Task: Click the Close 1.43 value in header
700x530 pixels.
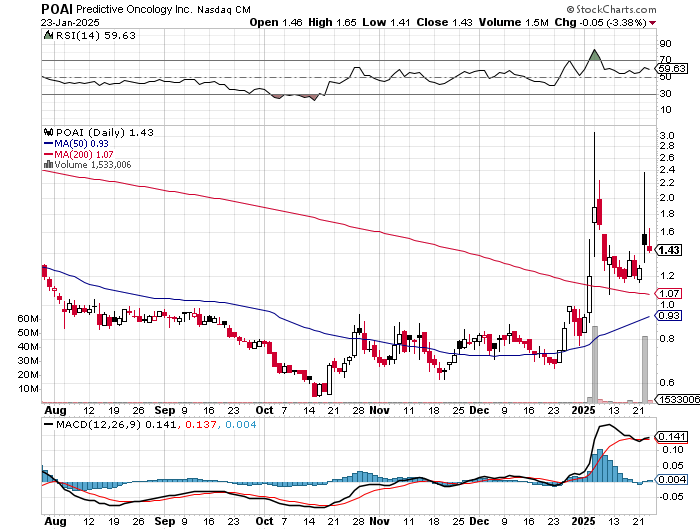Action: (x=444, y=22)
